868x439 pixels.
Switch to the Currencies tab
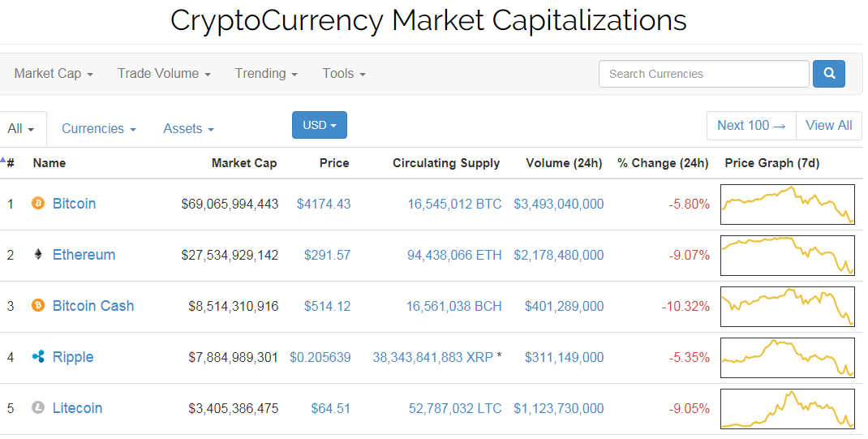[99, 129]
